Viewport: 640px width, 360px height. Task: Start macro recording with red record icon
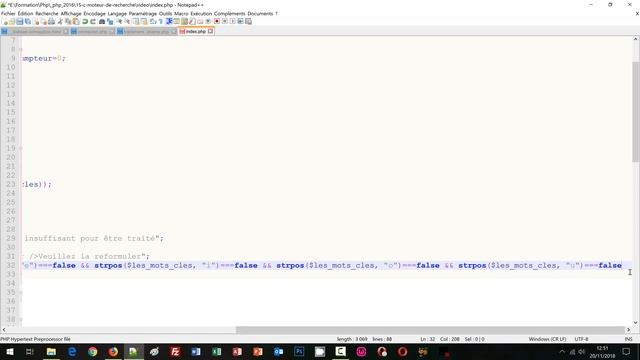(x=217, y=22)
